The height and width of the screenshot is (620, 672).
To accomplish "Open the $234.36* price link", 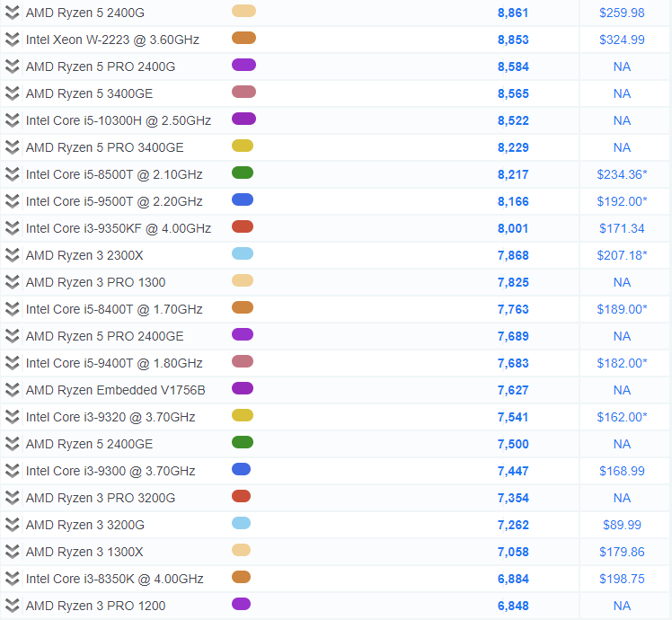I will pyautogui.click(x=622, y=174).
